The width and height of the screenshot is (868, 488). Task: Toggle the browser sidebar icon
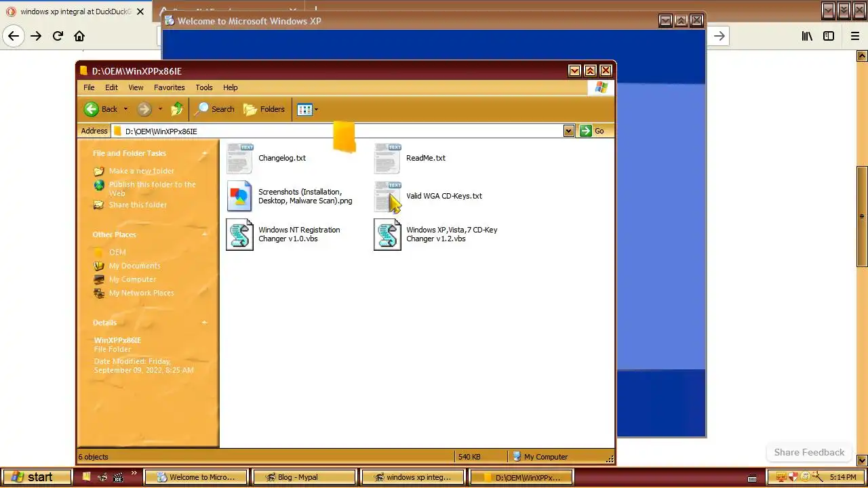tap(829, 36)
